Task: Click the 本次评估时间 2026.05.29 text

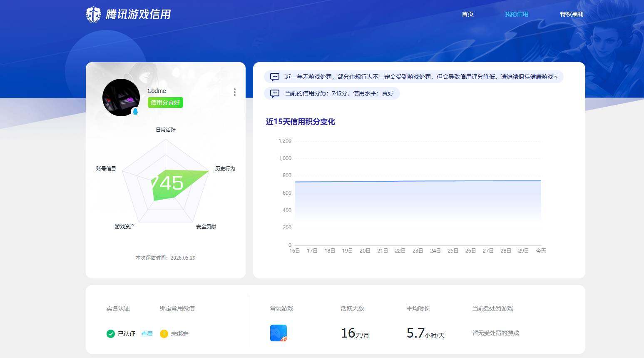Action: coord(166,258)
